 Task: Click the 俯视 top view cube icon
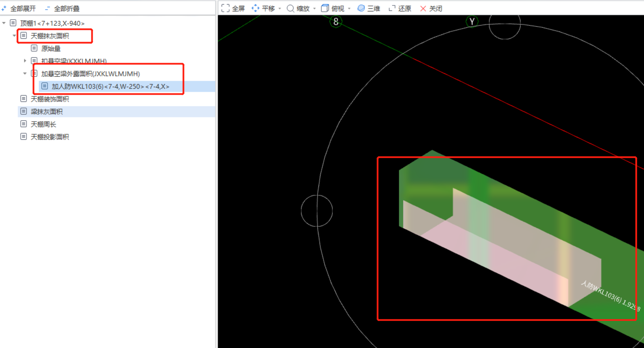tap(325, 8)
